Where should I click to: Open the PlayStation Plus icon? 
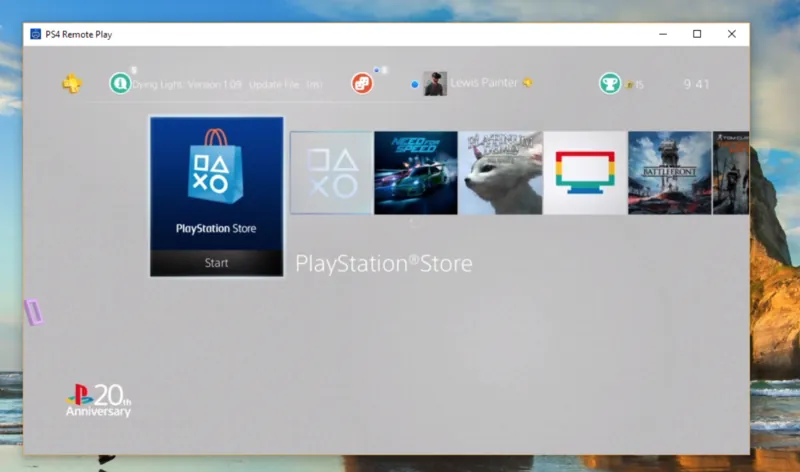[x=72, y=83]
